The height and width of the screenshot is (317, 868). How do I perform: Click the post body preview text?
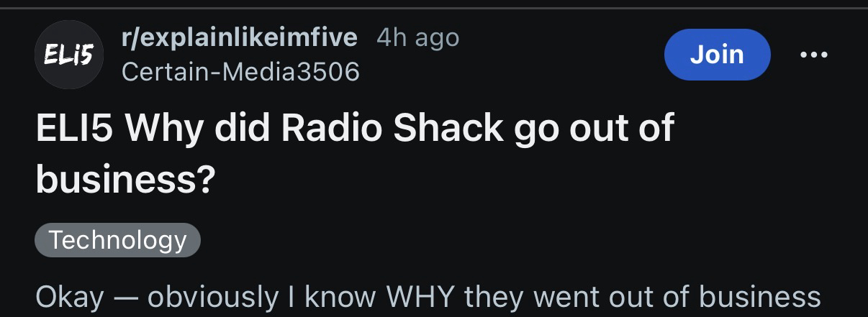click(428, 297)
